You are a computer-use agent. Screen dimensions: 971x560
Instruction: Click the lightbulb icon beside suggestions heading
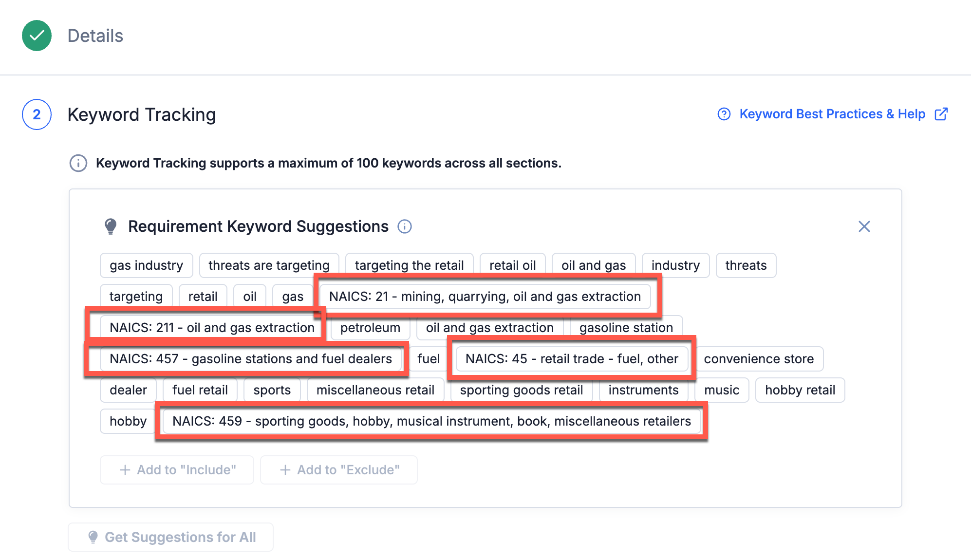[111, 226]
